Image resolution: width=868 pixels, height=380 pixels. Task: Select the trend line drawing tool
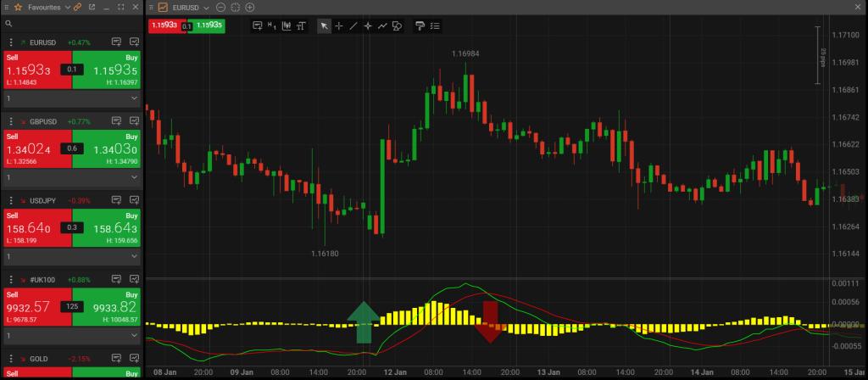click(x=353, y=26)
